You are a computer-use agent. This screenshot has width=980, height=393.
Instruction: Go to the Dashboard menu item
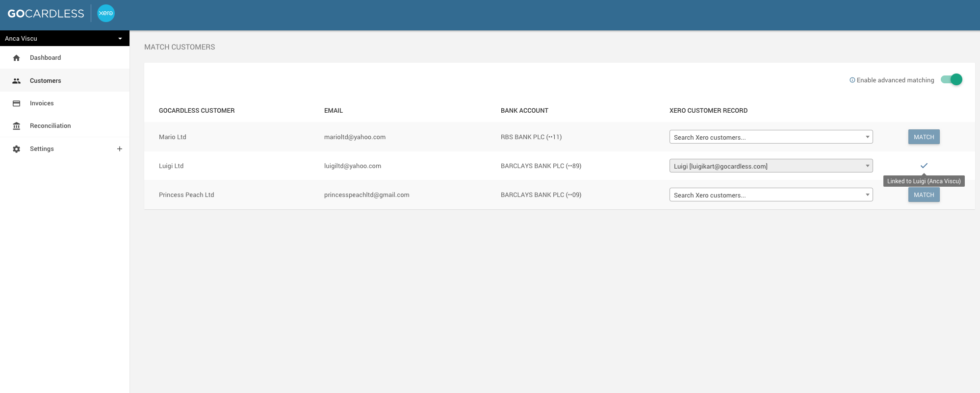tap(65, 58)
